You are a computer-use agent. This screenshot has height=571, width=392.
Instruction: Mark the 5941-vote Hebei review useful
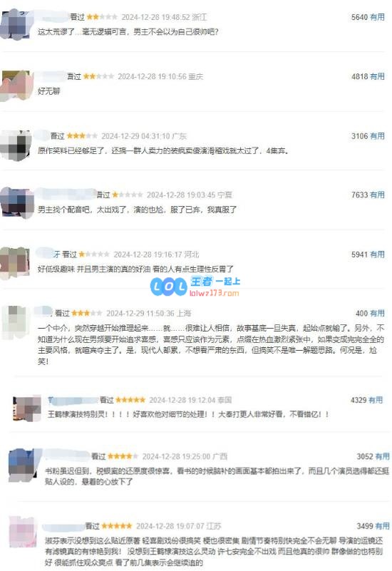377,254
